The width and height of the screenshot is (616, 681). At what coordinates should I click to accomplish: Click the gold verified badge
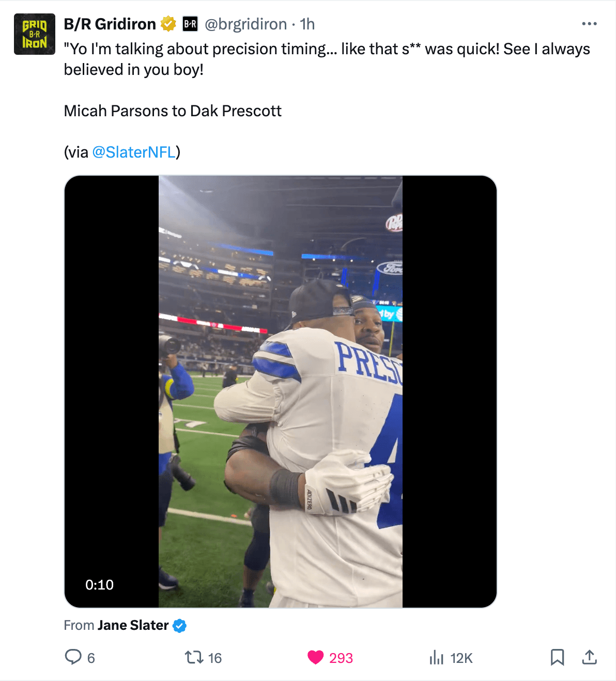click(x=168, y=24)
